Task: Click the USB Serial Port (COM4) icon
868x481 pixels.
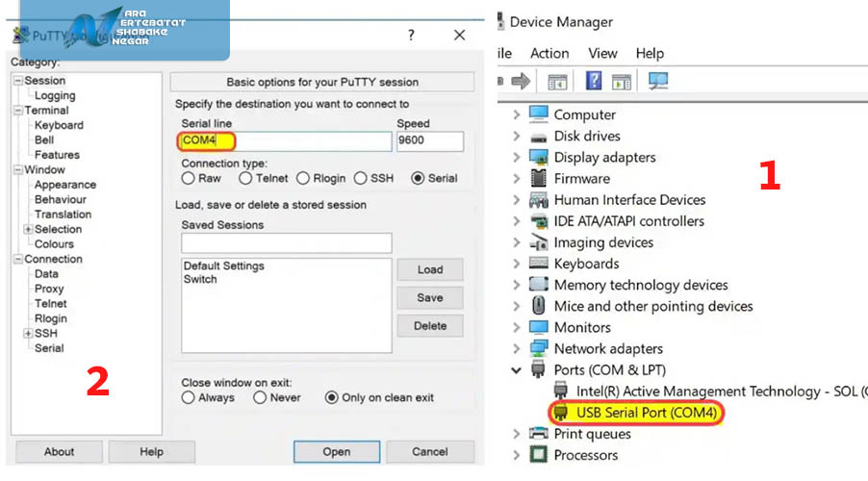Action: [561, 413]
